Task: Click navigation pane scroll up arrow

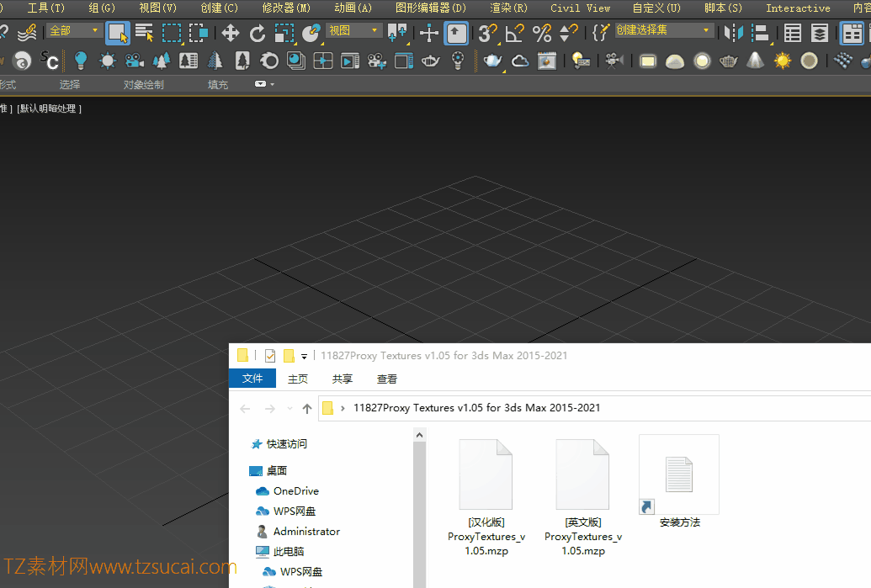Action: pyautogui.click(x=420, y=435)
